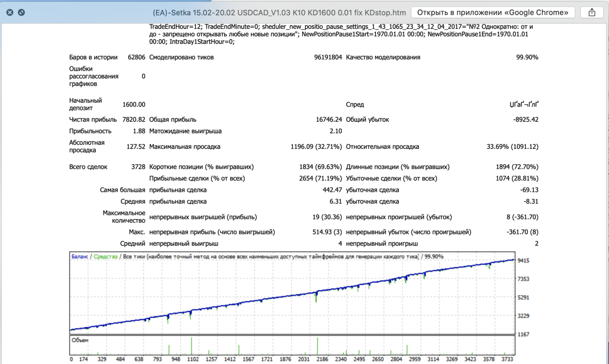The height and width of the screenshot is (364, 609).
Task: Select profit trades value 2654 (71.19%)
Action: click(x=321, y=178)
